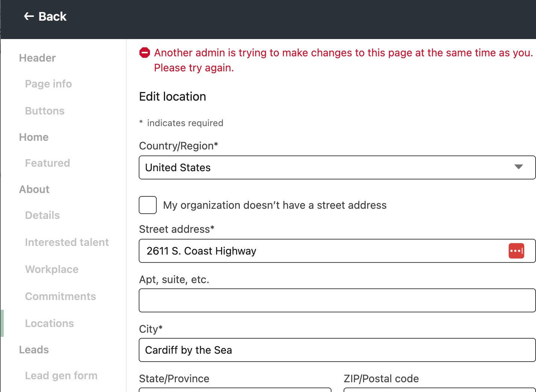The height and width of the screenshot is (392, 536).
Task: Open Details under About
Action: pyautogui.click(x=42, y=215)
